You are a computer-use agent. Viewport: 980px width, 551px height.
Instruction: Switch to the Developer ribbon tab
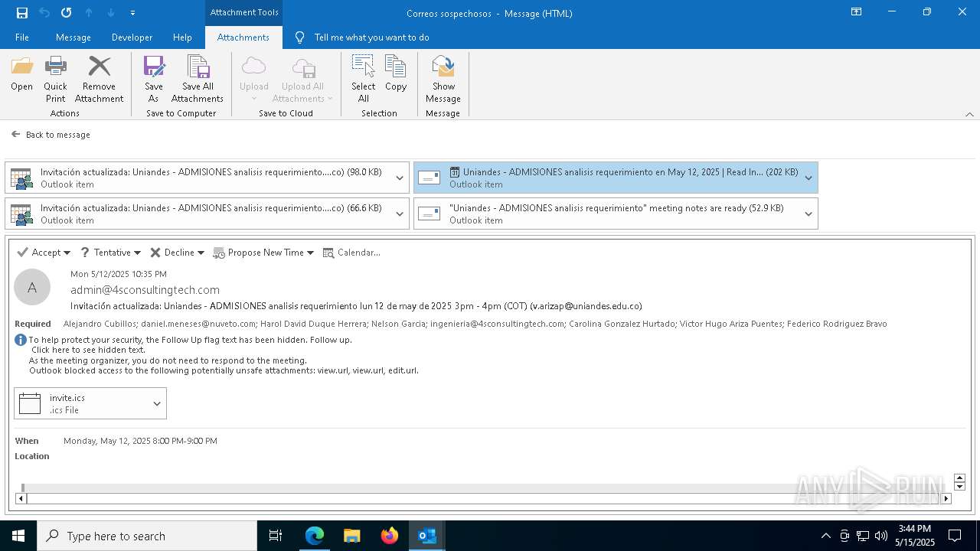(x=132, y=37)
